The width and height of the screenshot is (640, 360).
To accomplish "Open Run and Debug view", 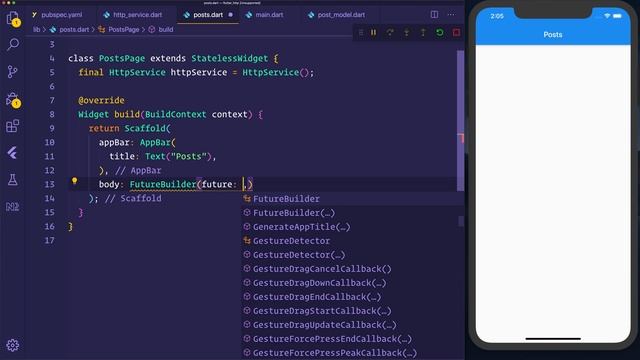I will (13, 99).
